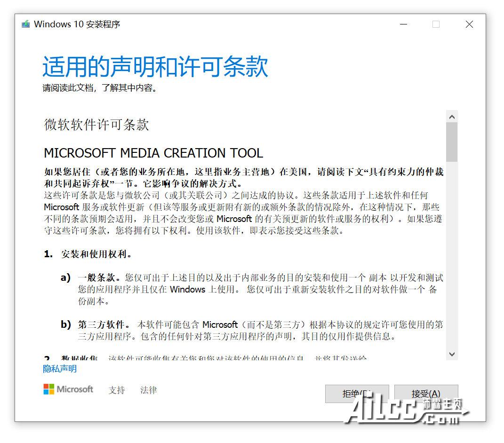This screenshot has height=443, width=504.
Task: Click the text 请阅读此文档，了解其中内容
Action: 100,87
